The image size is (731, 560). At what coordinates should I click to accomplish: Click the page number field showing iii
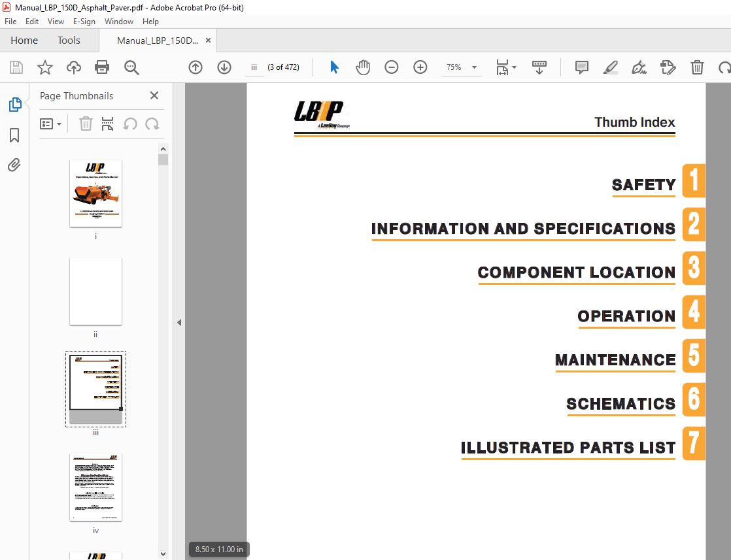point(254,67)
